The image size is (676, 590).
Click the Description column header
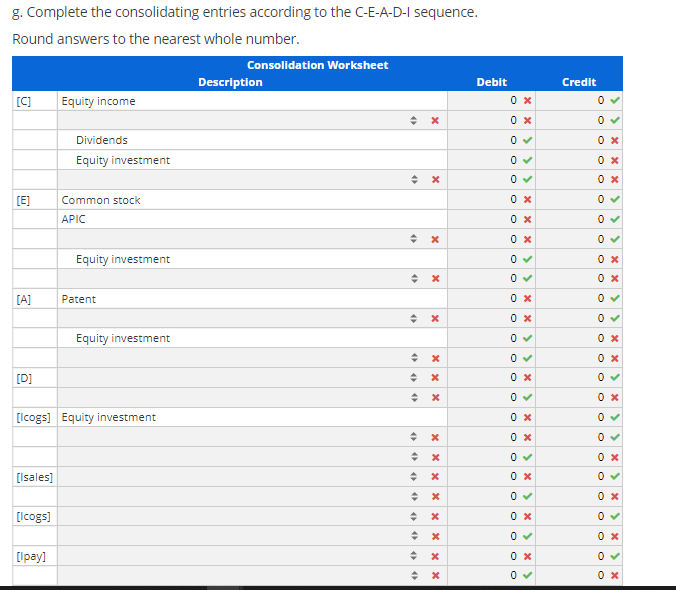(230, 82)
